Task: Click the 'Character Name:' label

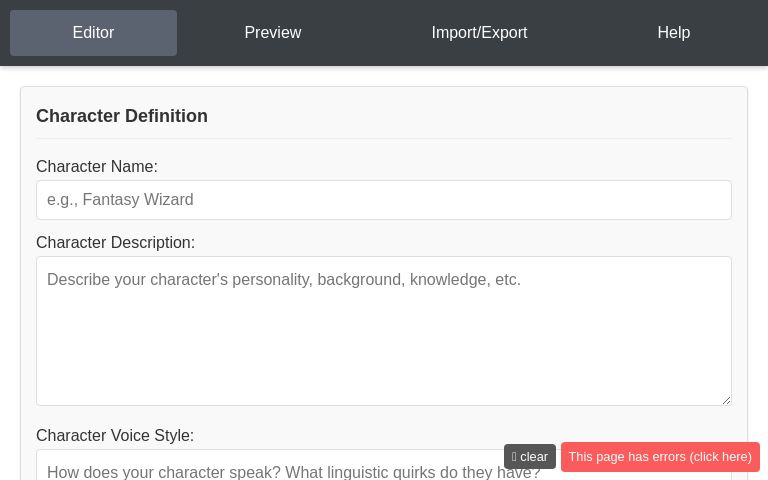Action: tap(97, 167)
